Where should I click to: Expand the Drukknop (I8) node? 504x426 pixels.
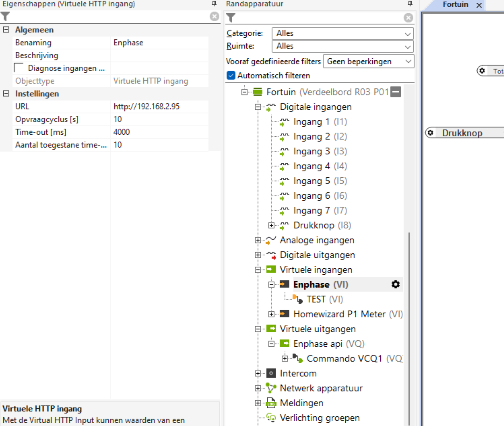click(x=271, y=225)
